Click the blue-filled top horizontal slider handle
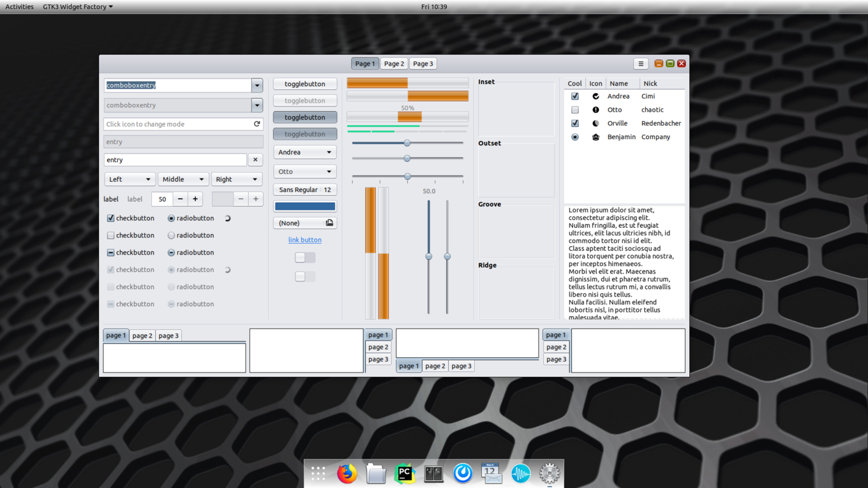868x488 pixels. point(407,143)
